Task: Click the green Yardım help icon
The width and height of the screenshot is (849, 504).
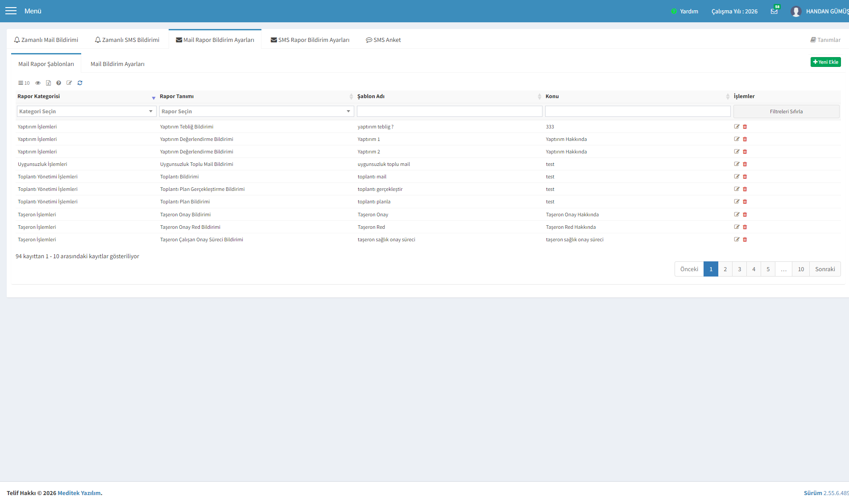Action: click(674, 11)
